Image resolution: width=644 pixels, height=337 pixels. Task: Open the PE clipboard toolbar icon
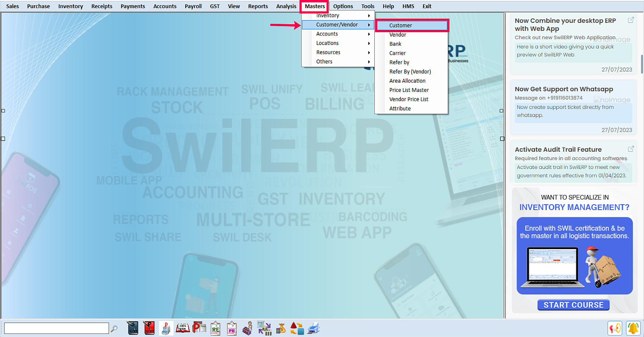[232, 328]
